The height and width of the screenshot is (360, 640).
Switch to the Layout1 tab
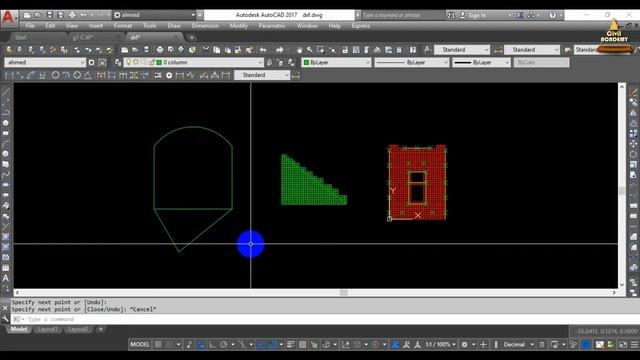click(48, 329)
